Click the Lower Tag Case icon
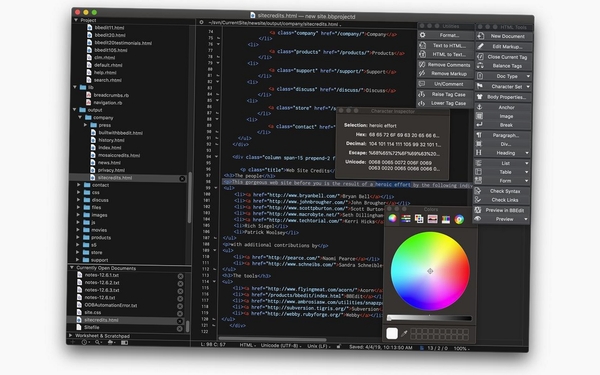This screenshot has height=375, width=600. (422, 103)
